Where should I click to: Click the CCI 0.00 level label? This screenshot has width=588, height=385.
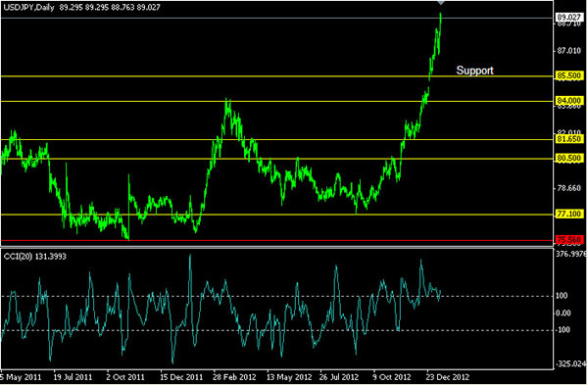pos(563,313)
